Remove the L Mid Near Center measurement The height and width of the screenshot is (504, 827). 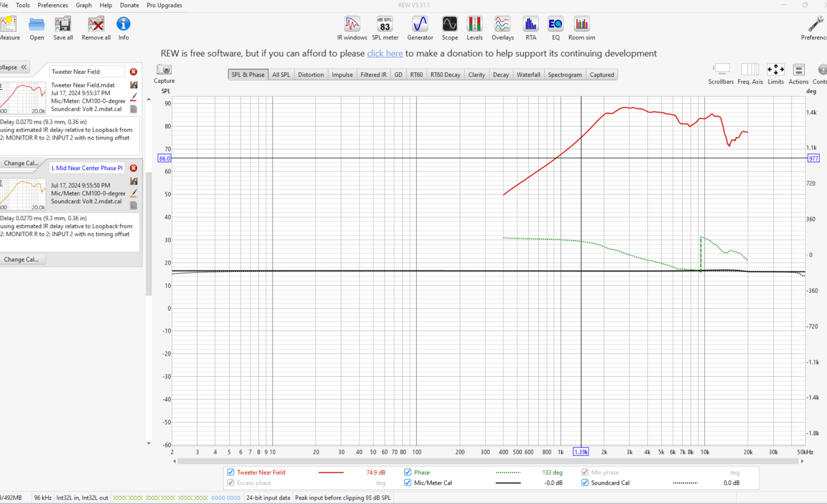(x=133, y=168)
